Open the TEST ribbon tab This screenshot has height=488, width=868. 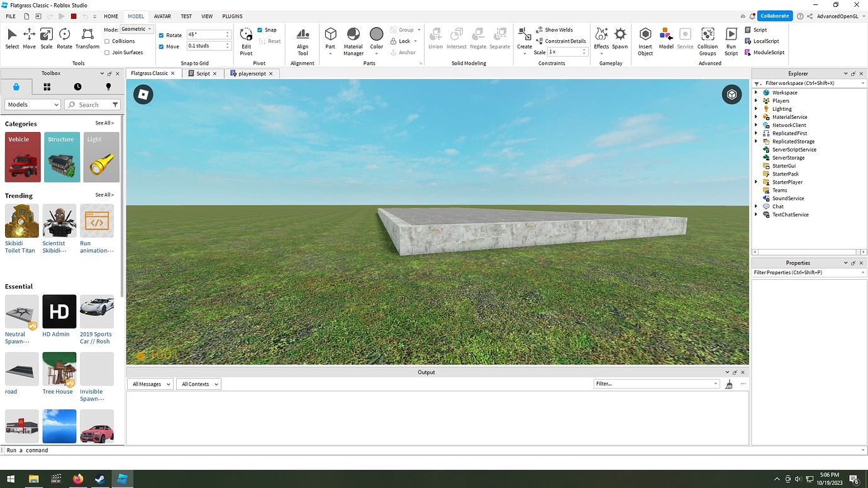pyautogui.click(x=186, y=16)
